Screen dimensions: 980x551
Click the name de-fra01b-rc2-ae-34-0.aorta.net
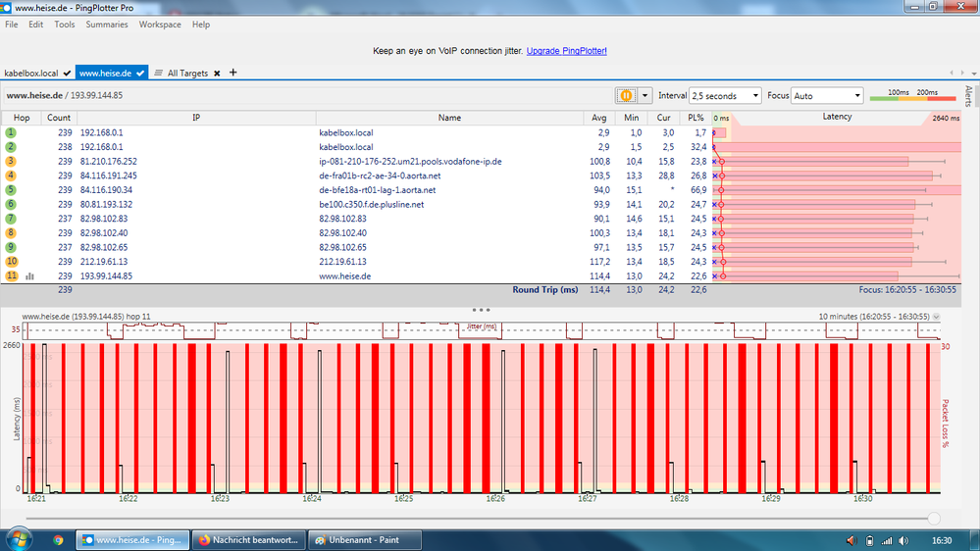(x=380, y=175)
